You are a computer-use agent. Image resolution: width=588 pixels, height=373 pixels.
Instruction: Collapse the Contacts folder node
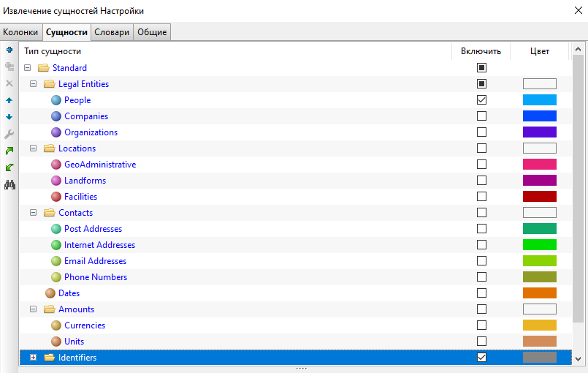click(x=33, y=213)
